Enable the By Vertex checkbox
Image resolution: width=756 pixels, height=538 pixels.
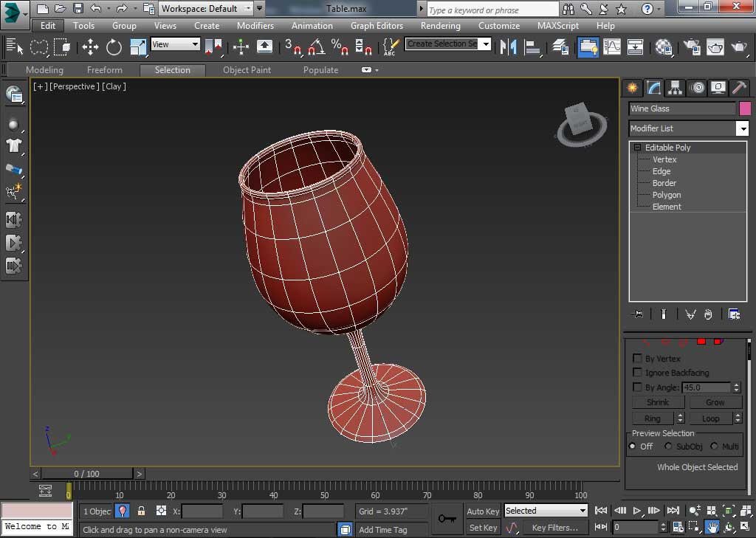[x=637, y=359]
